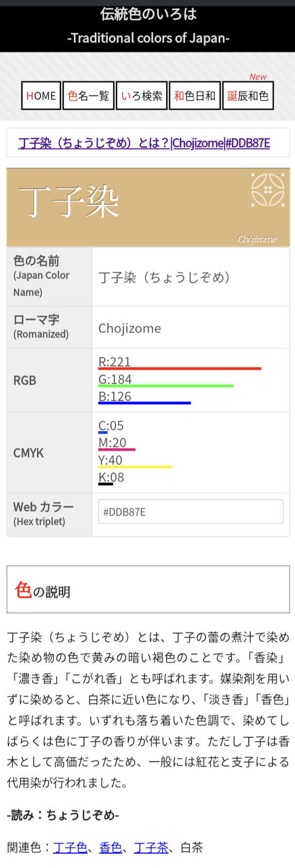
Task: Select the #DDB87E hex code field
Action: click(191, 512)
